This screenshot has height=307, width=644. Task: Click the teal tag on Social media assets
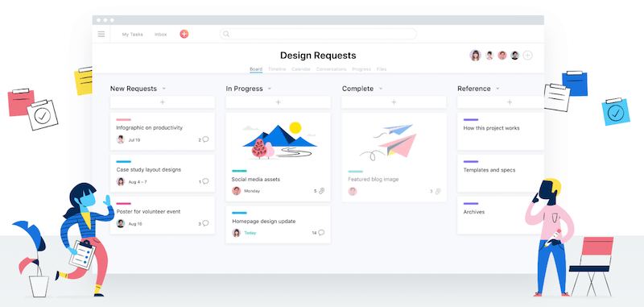(239, 171)
